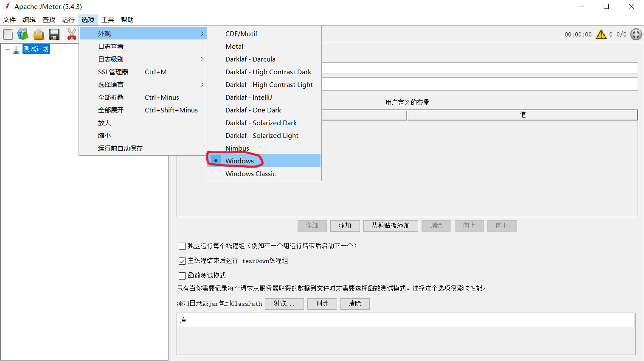This screenshot has width=644, height=361.
Task: Uncheck 主线程结束后运行 tearDown线程组 checkbox
Action: pos(182,261)
